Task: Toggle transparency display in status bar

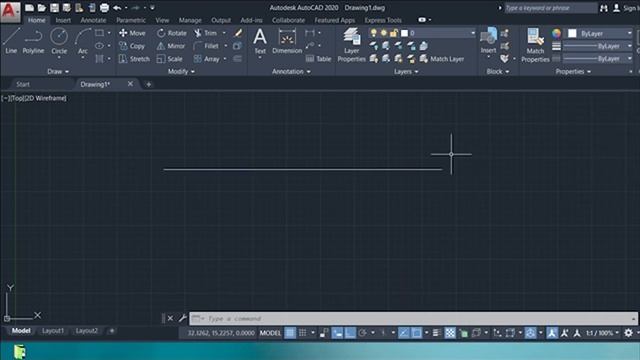Action: coord(450,333)
